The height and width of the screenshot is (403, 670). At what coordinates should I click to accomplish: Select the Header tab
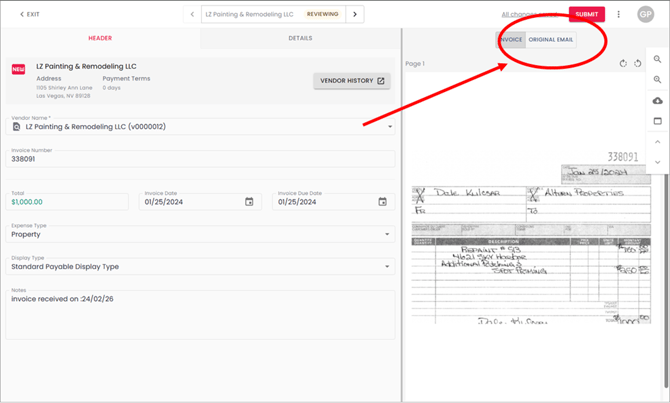pyautogui.click(x=100, y=38)
